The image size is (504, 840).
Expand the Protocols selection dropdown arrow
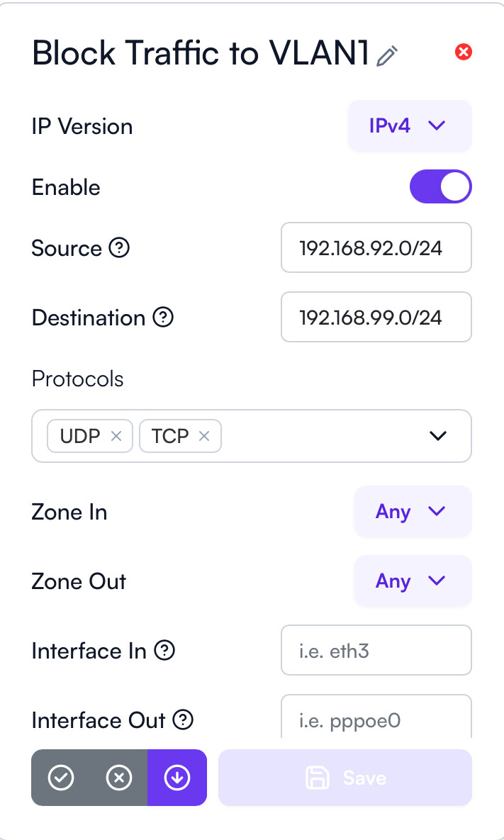[438, 436]
